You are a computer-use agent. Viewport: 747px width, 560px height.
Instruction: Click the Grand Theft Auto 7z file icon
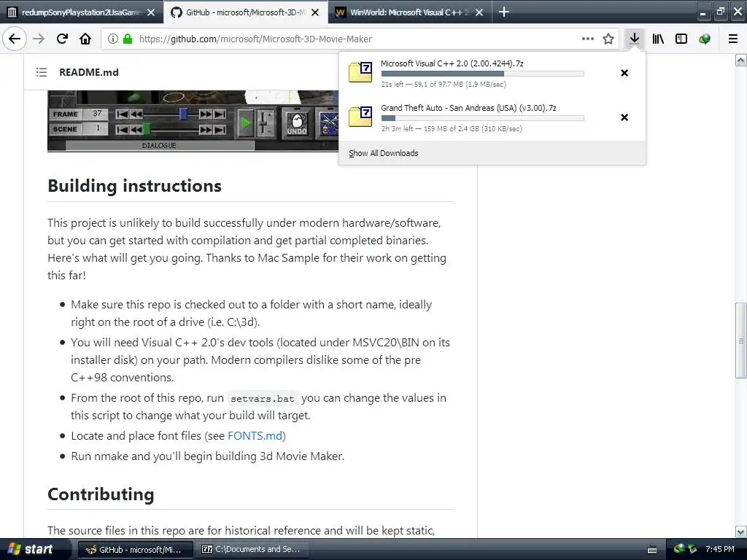point(360,117)
